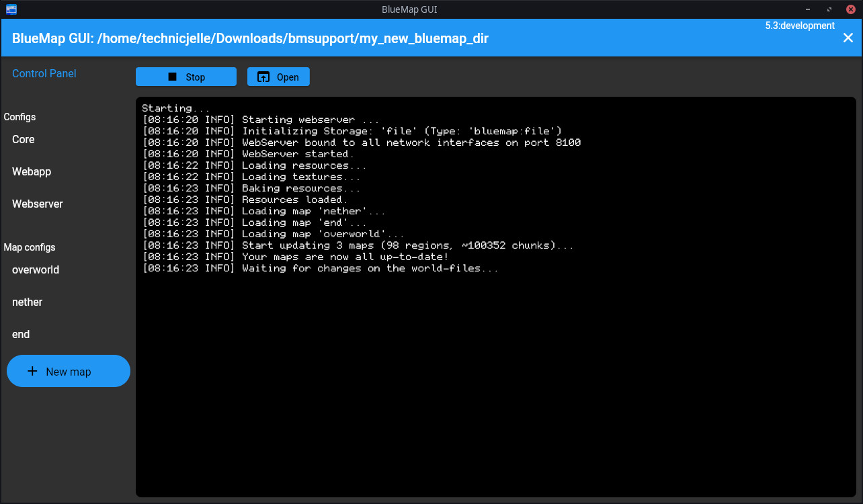The width and height of the screenshot is (863, 504).
Task: Click the 'Resources loaded.' log line
Action: [x=245, y=200]
